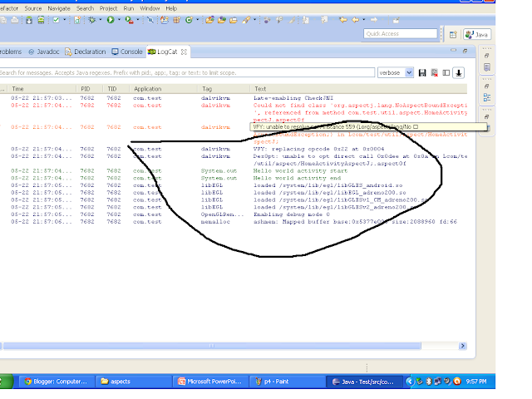Click the Outline view icon in right trim
The width and height of the screenshot is (532, 399).
click(x=487, y=98)
